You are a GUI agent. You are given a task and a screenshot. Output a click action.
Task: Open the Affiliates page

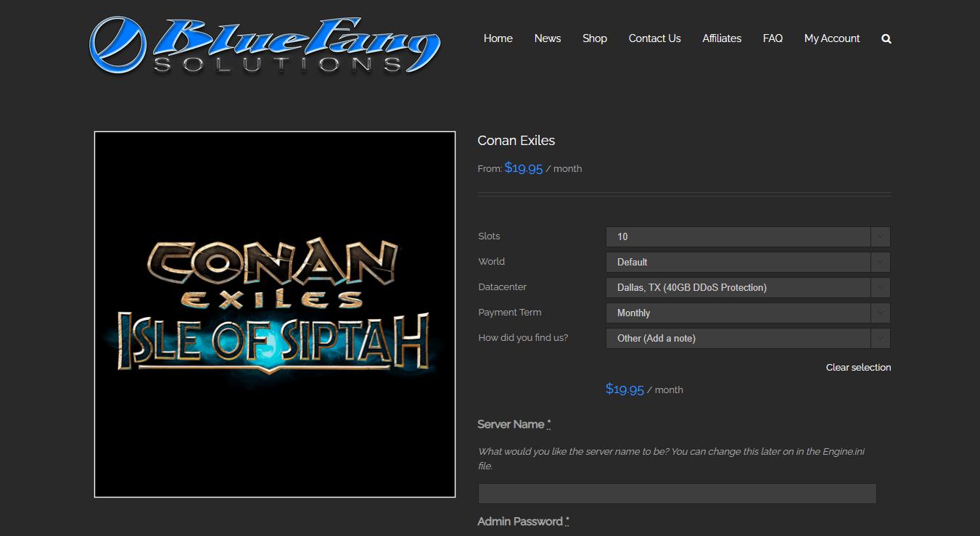722,38
